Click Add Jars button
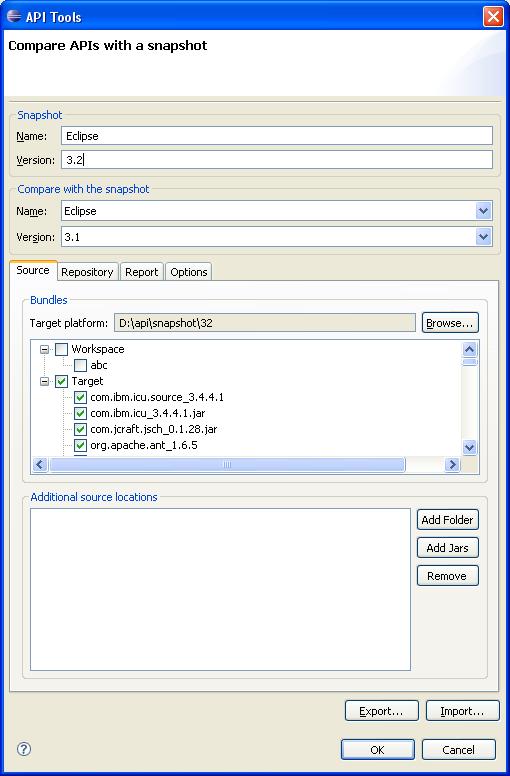510x776 pixels. point(448,548)
